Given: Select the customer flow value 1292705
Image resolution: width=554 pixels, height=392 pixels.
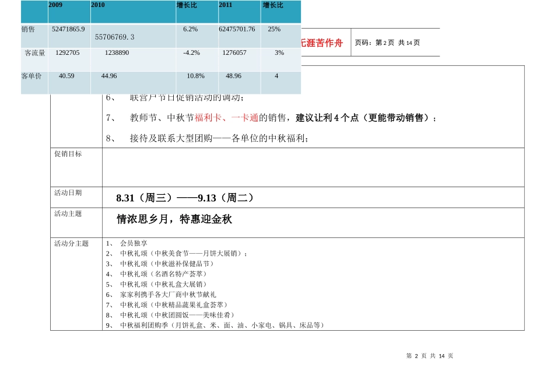Looking at the screenshot, I should [x=68, y=52].
